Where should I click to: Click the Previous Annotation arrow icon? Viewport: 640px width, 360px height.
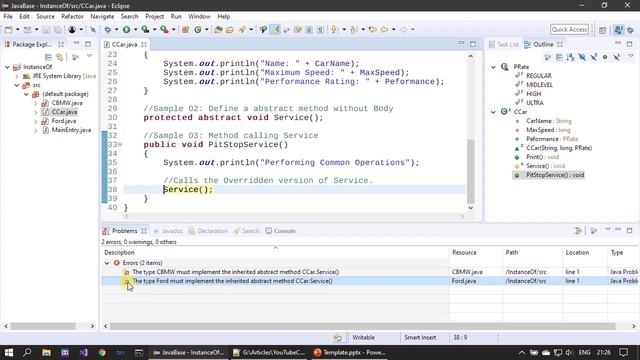353,30
